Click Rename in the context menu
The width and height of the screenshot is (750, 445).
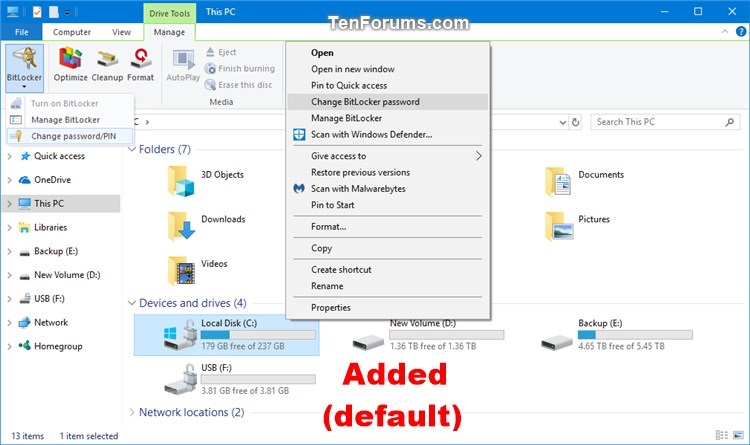pos(388,286)
